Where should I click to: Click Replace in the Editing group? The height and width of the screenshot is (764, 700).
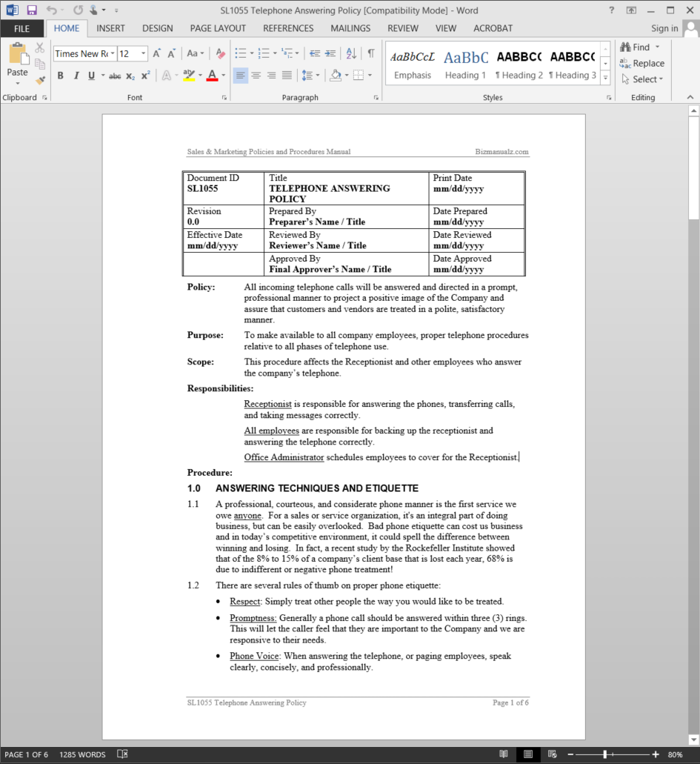pyautogui.click(x=642, y=63)
